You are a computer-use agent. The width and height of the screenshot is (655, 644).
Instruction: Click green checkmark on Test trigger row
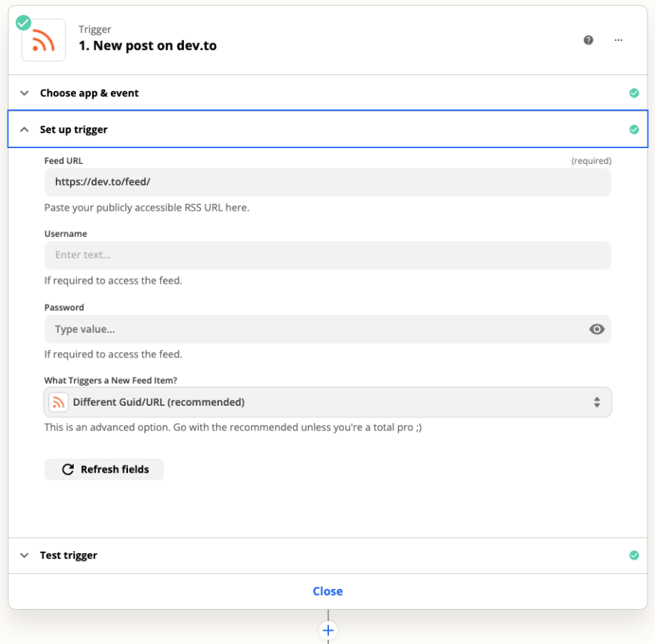[x=634, y=555]
